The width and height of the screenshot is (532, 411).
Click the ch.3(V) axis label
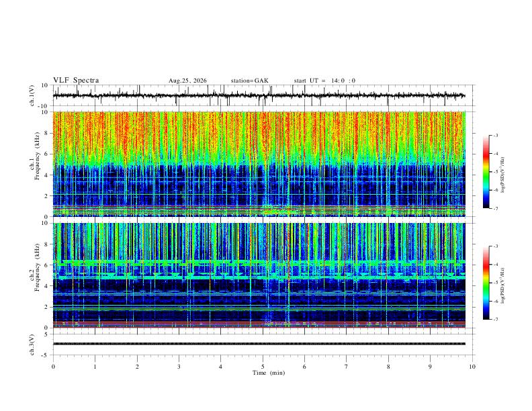pyautogui.click(x=32, y=345)
